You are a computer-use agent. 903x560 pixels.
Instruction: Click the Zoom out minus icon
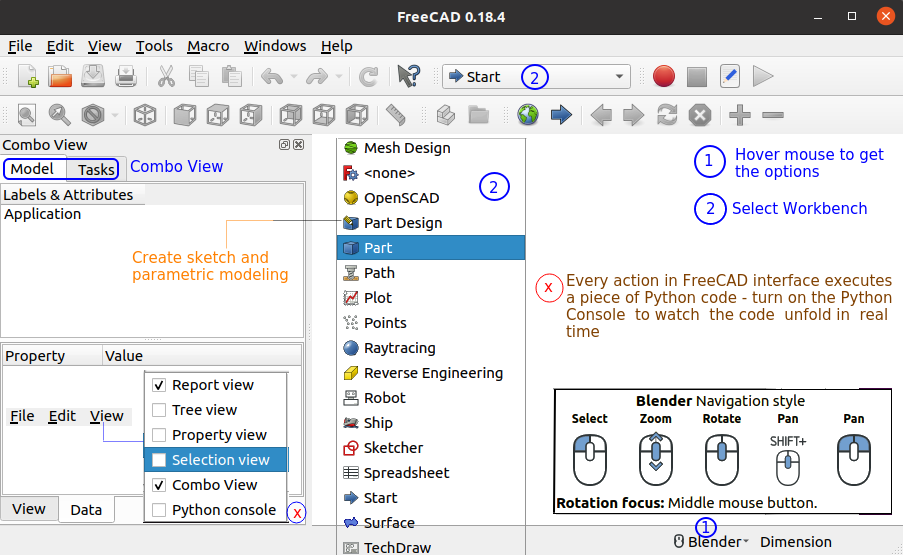(773, 115)
